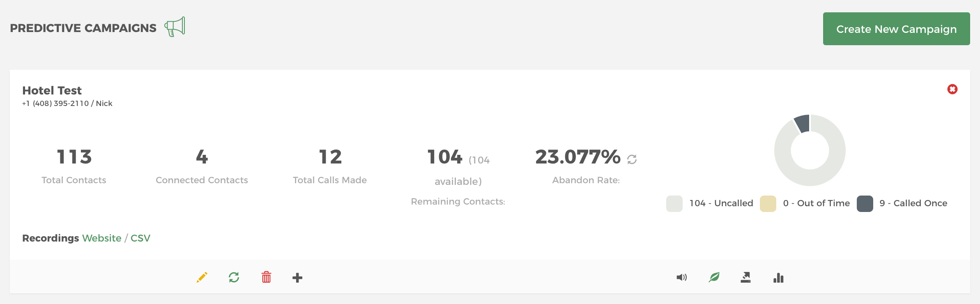980x304 pixels.
Task: Click the yellow pencil edit icon
Action: click(202, 277)
